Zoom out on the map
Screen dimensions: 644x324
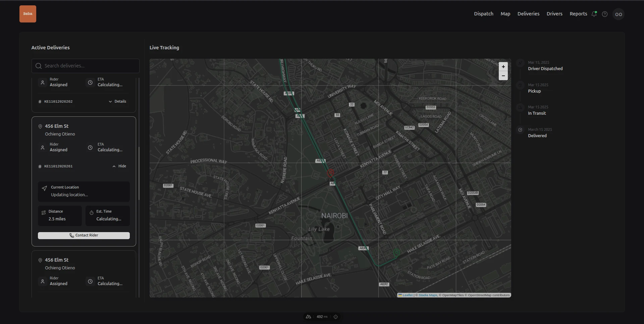(503, 76)
